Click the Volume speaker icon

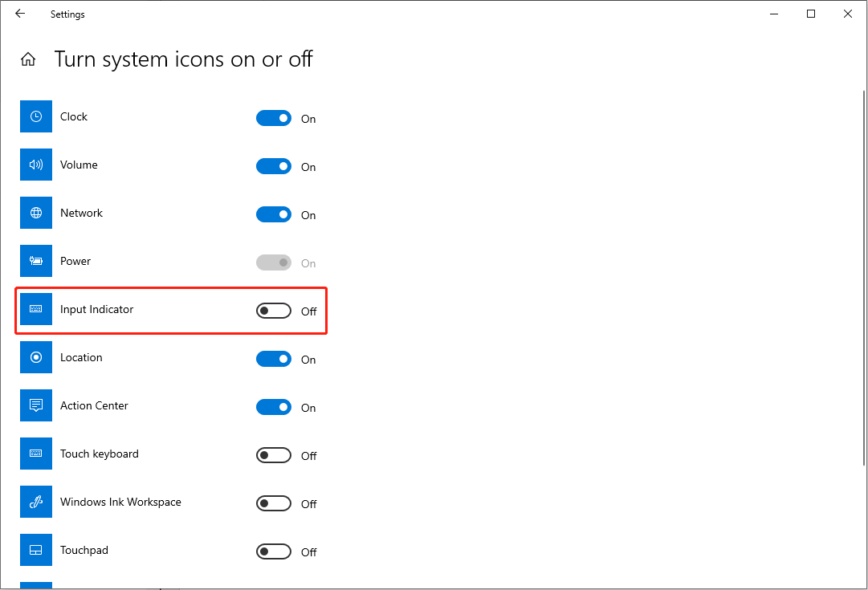click(x=35, y=165)
